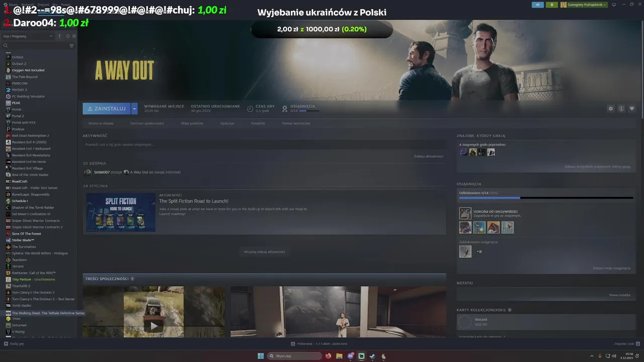Open Szeregowy Podnapletnik account dropdown

[584, 5]
